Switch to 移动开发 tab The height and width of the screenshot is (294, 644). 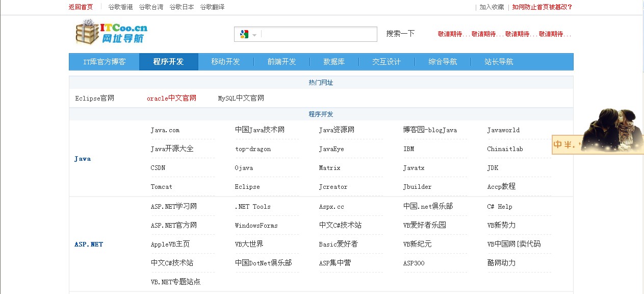pyautogui.click(x=225, y=62)
